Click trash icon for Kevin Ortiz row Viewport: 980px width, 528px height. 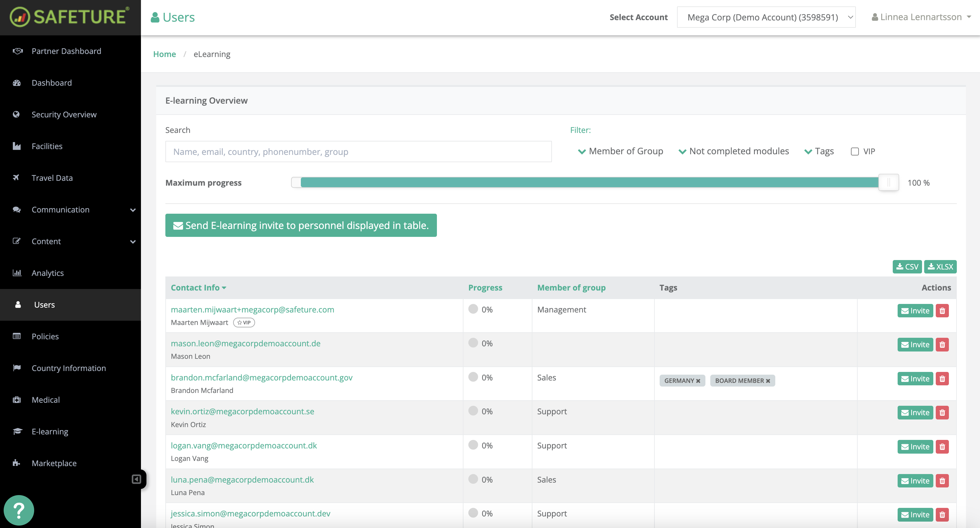pyautogui.click(x=942, y=412)
